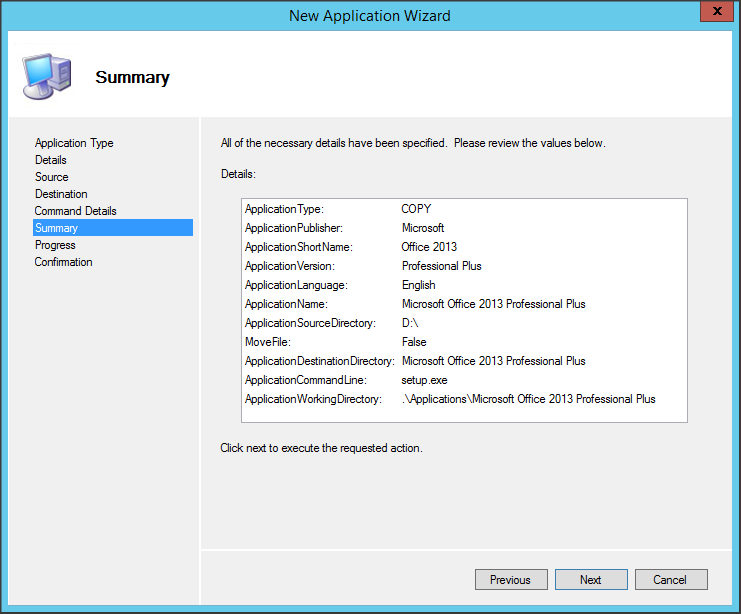Select the Command Details step
741x614 pixels.
coord(76,211)
